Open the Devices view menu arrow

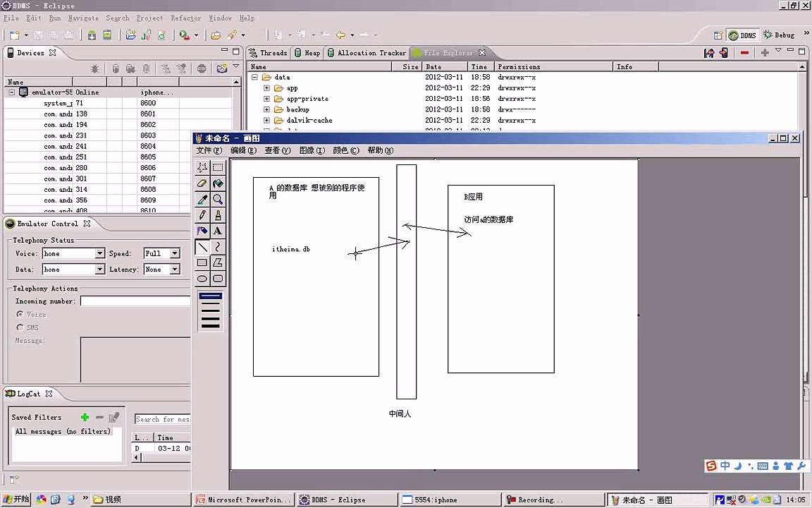pyautogui.click(x=237, y=67)
